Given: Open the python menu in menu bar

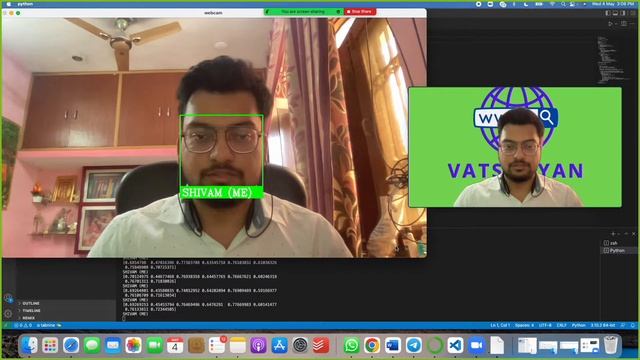Looking at the screenshot, I should (25, 4).
